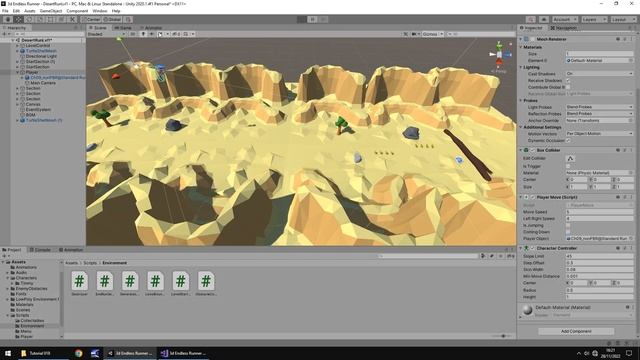Toggle scene lighting lightbulb icon
Screen dimensions: 640x360
tap(143, 34)
